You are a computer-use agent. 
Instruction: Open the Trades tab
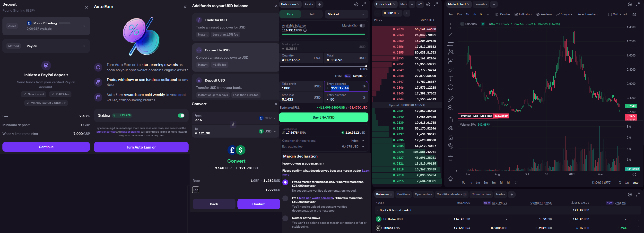[x=500, y=195]
